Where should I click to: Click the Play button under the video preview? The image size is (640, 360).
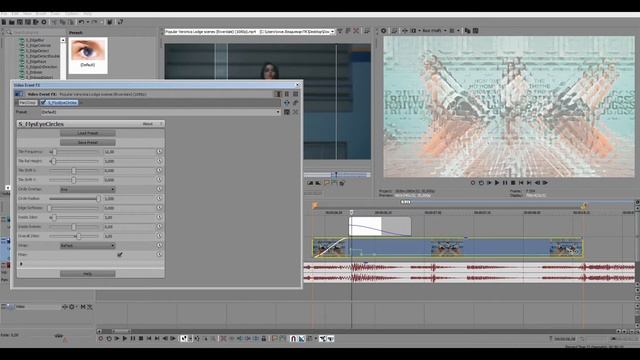(497, 183)
